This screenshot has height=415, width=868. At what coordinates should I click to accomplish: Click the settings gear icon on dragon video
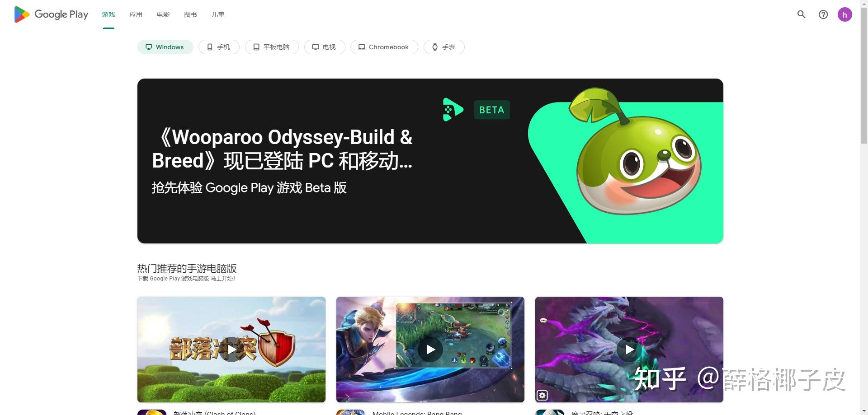[542, 396]
